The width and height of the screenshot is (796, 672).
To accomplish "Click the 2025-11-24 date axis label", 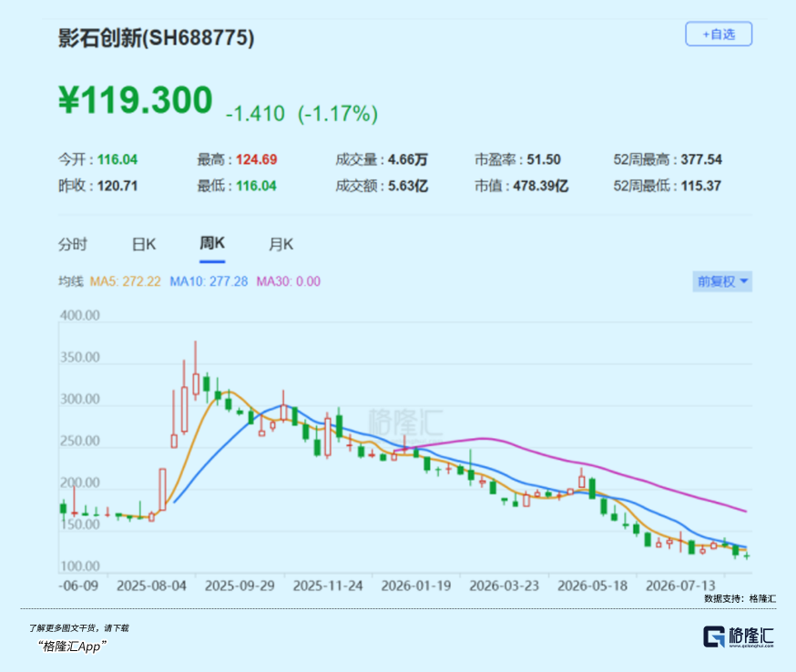I will pos(328,585).
